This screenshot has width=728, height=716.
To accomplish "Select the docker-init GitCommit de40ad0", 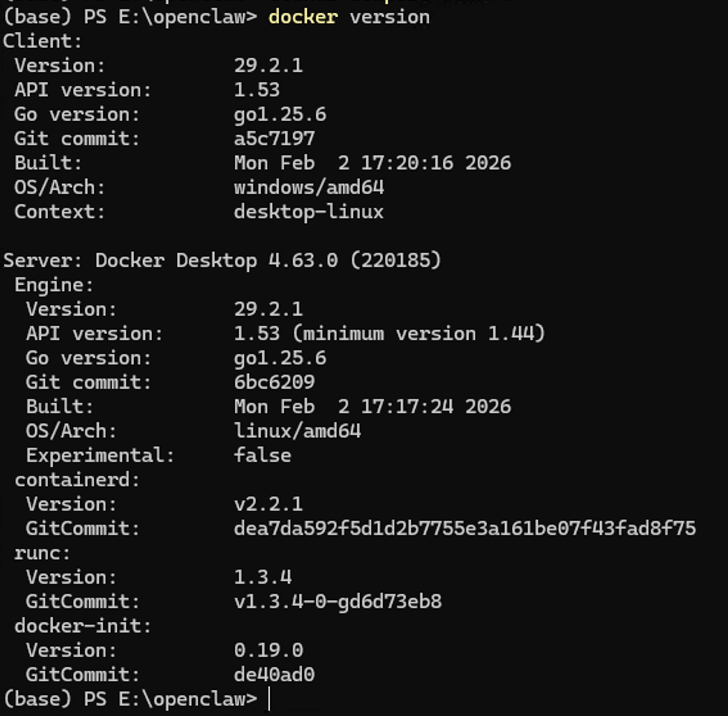I will 274,675.
